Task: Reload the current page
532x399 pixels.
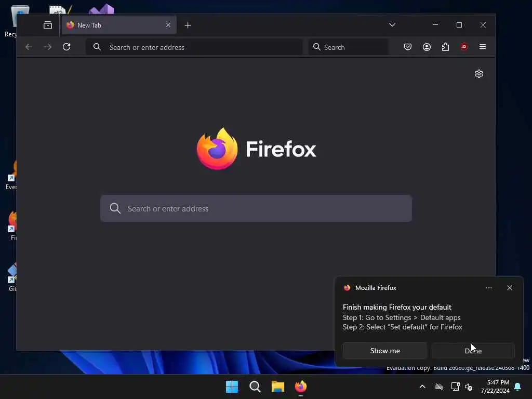Action: pos(66,47)
